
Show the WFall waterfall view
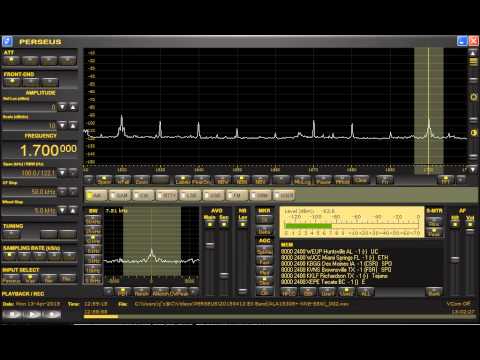click(x=122, y=180)
